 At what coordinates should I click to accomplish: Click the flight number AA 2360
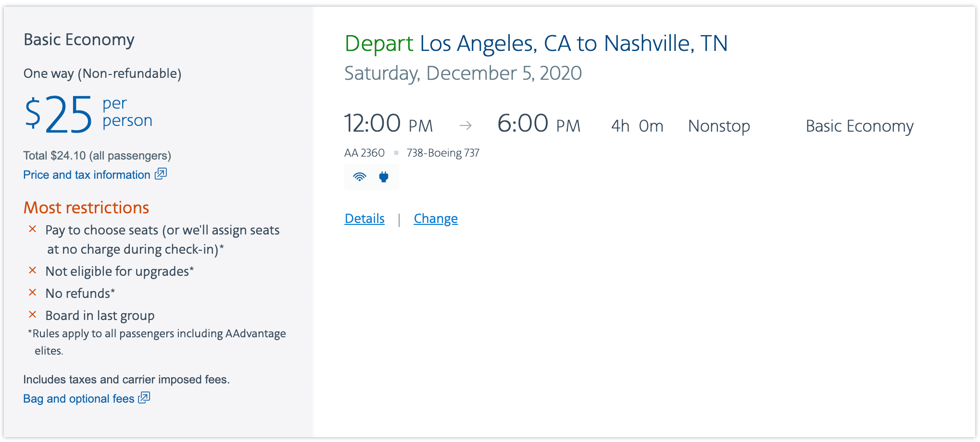(364, 153)
